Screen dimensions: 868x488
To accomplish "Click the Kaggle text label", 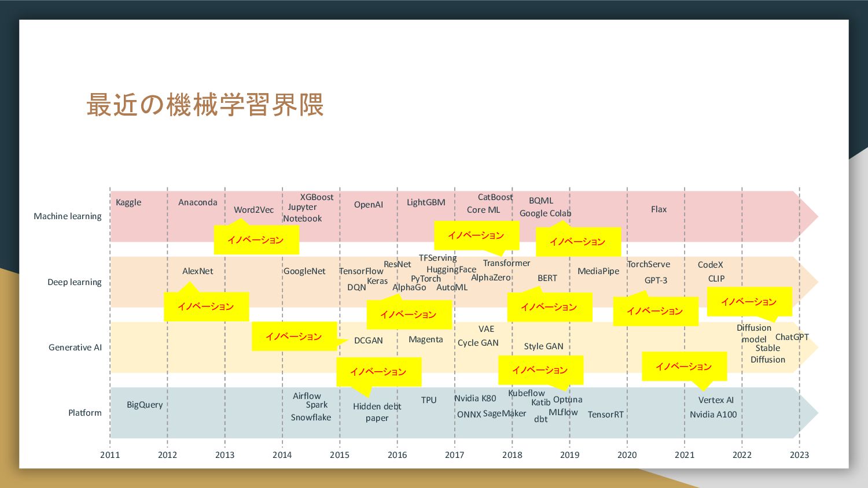I will (128, 202).
